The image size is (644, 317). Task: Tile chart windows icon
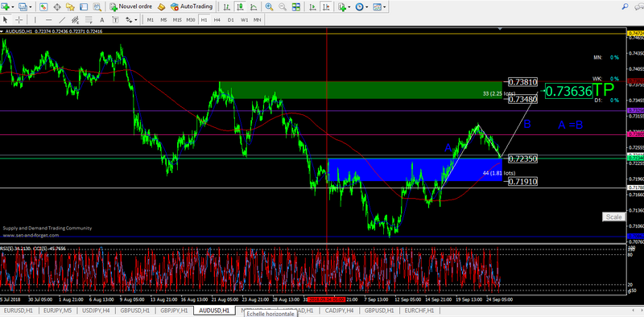[x=295, y=6]
